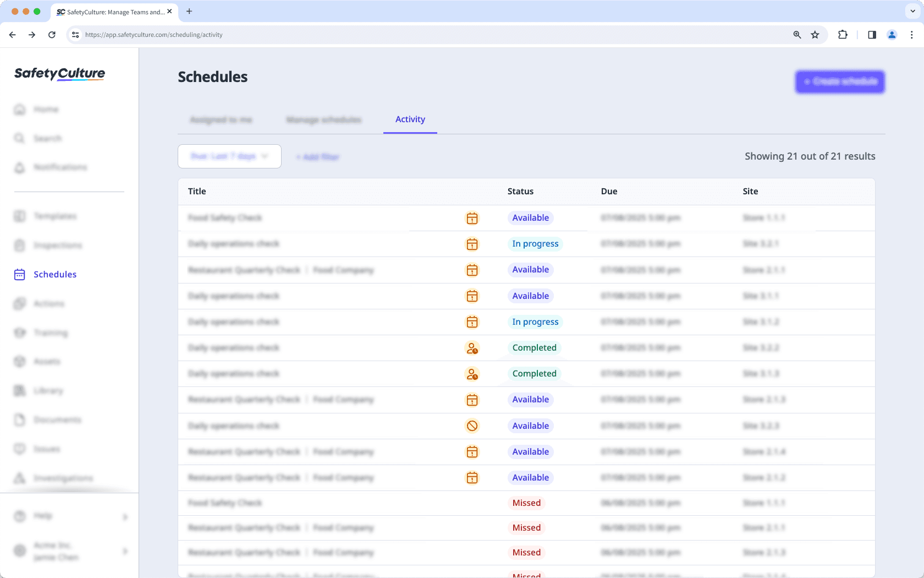This screenshot has height=578, width=924.
Task: Open Notifications from the sidebar
Action: point(20,167)
